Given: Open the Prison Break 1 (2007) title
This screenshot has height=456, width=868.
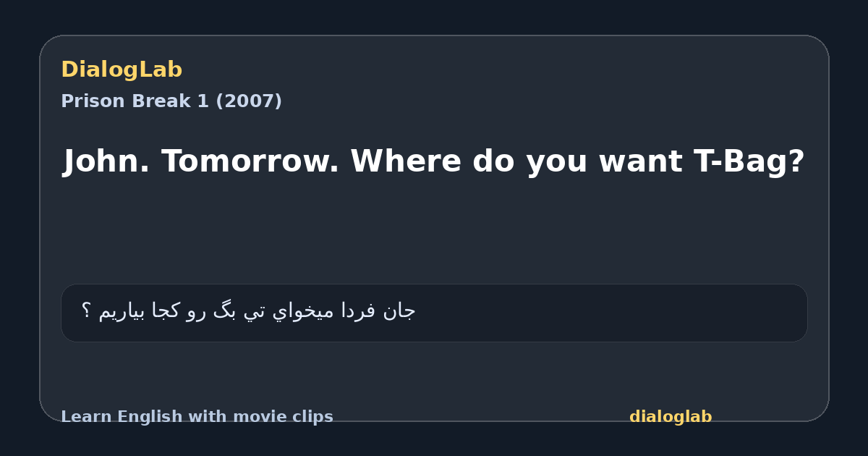Looking at the screenshot, I should pos(171,101).
